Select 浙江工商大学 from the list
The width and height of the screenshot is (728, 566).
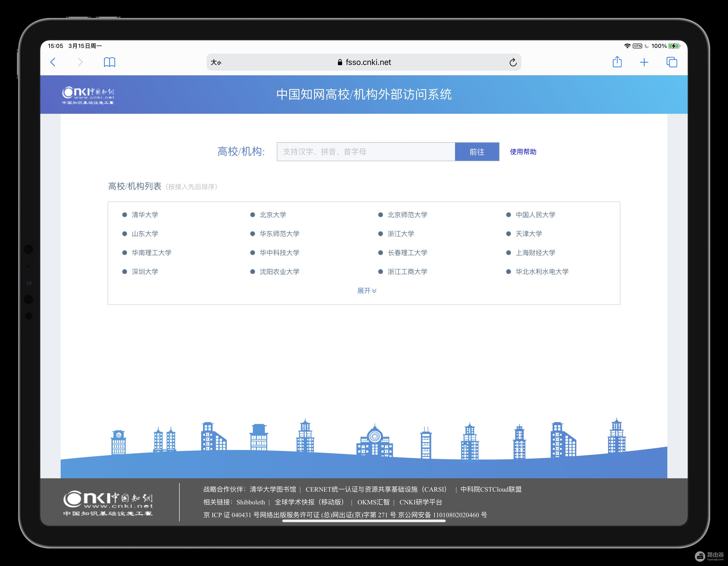point(407,272)
